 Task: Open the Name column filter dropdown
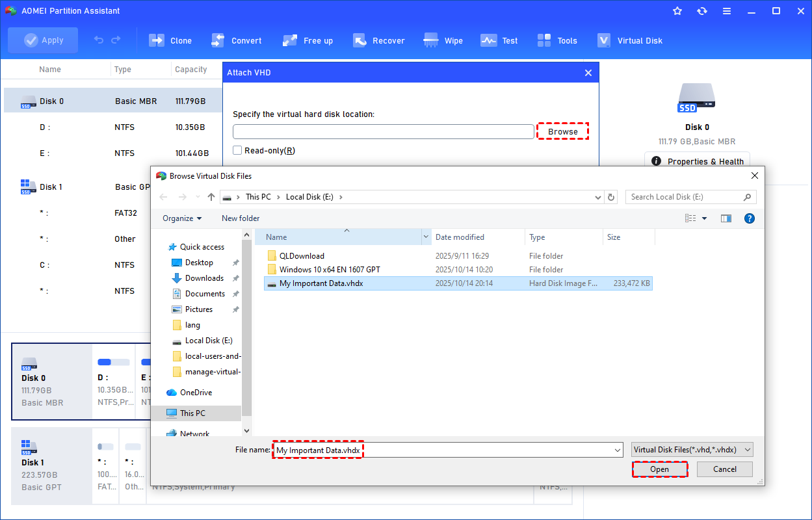pyautogui.click(x=426, y=237)
